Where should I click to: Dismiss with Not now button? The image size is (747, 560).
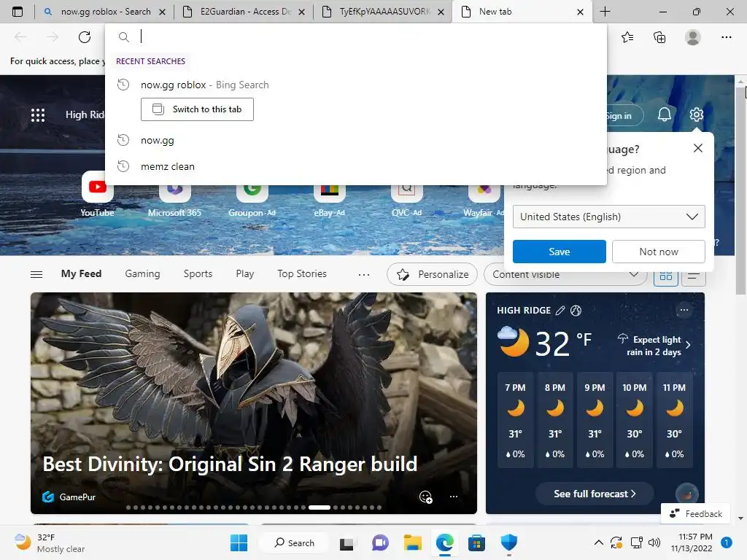[x=659, y=252]
